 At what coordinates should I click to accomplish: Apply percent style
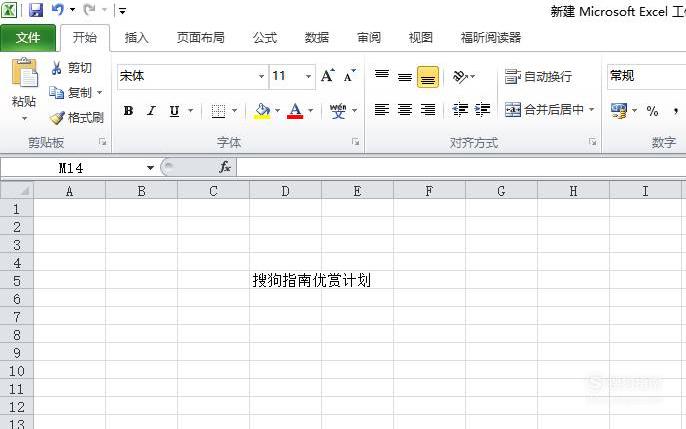coord(652,111)
